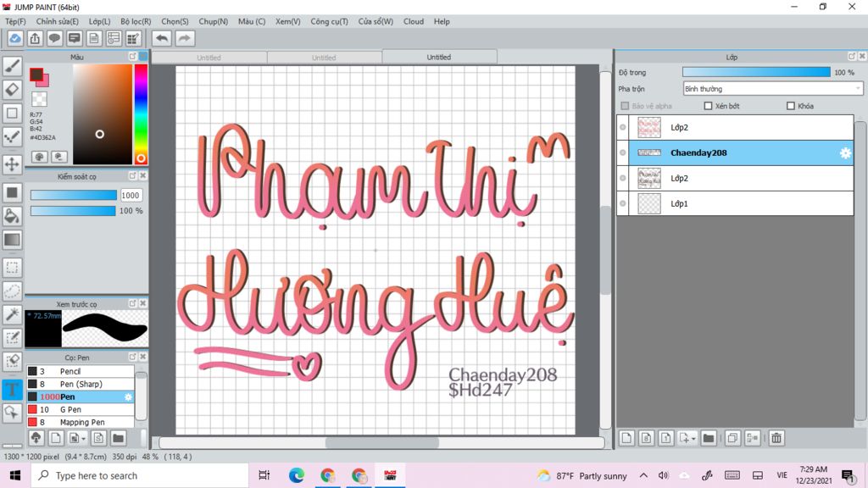Select the Gradient tool
This screenshot has width=868, height=488.
[12, 240]
